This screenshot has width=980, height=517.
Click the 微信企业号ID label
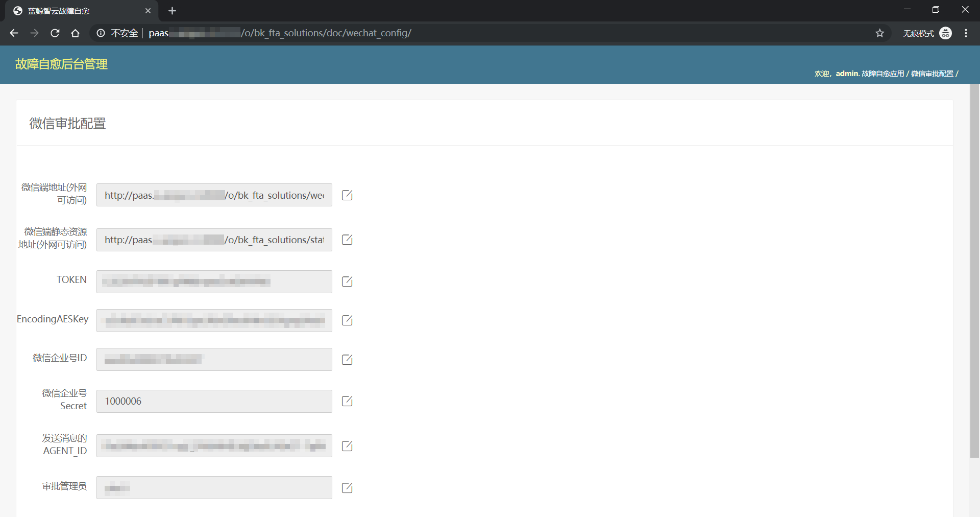click(60, 358)
